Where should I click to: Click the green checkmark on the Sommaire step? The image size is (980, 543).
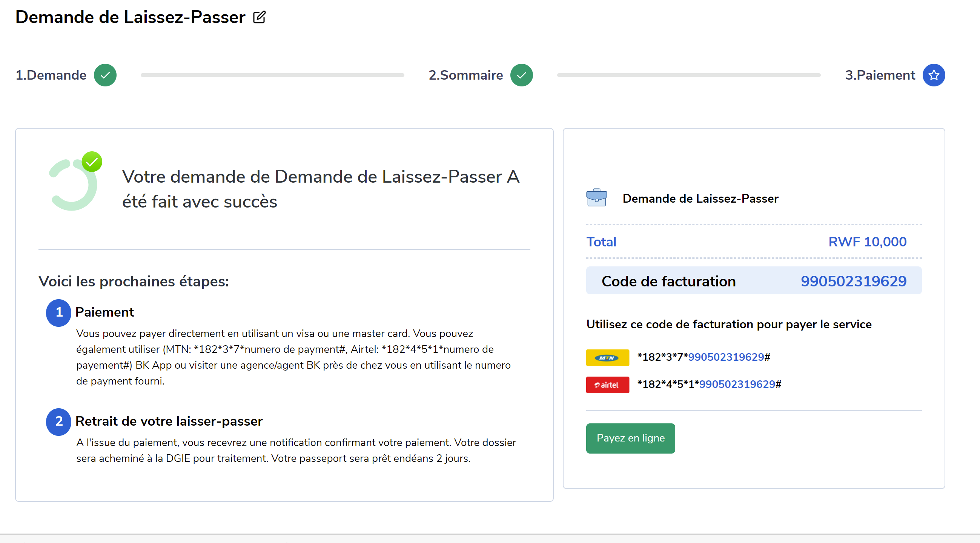point(521,75)
